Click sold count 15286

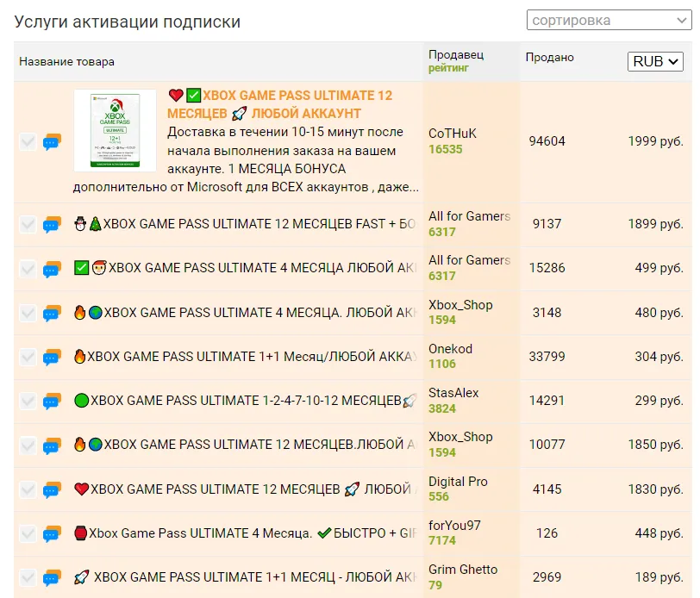pos(547,268)
